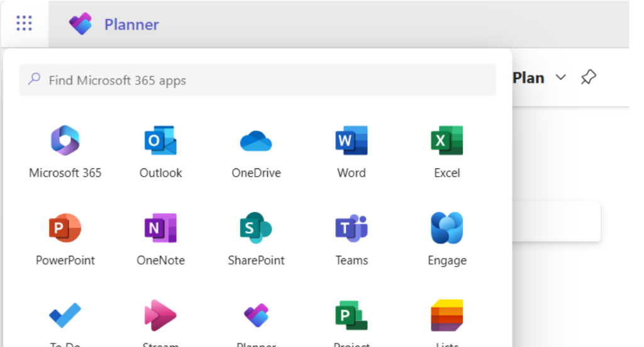Click the search magnifier icon
The width and height of the screenshot is (644, 347).
35,79
